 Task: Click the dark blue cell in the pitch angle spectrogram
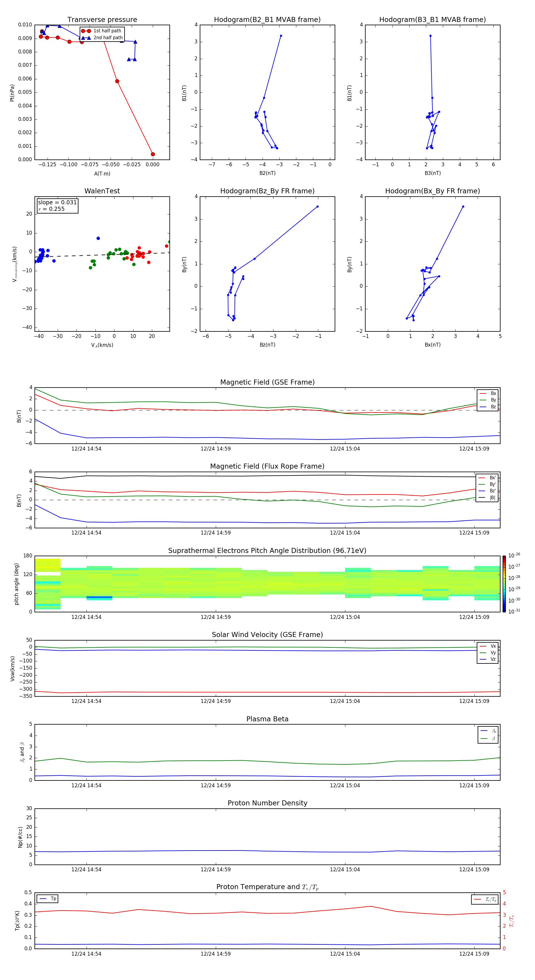(x=99, y=597)
